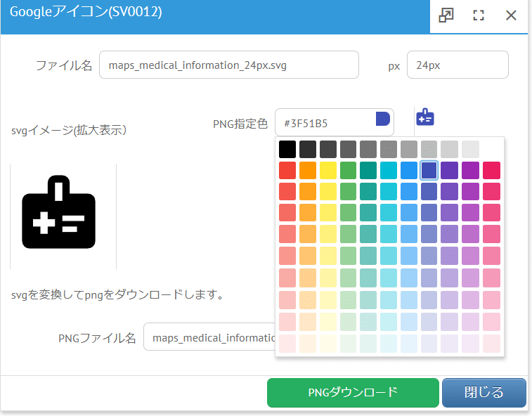Select the bright yellow swatch in top color row
Viewport: 532px width, 416px height.
coord(328,170)
